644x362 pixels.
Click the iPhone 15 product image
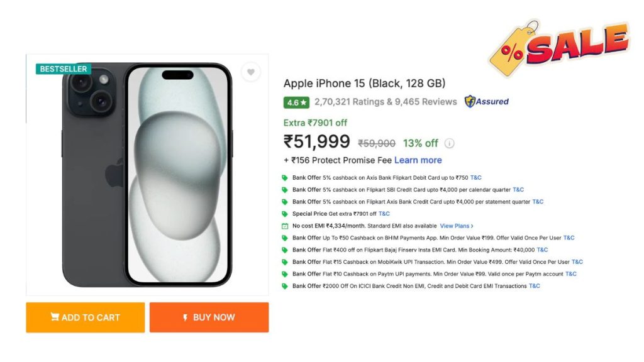tap(148, 176)
